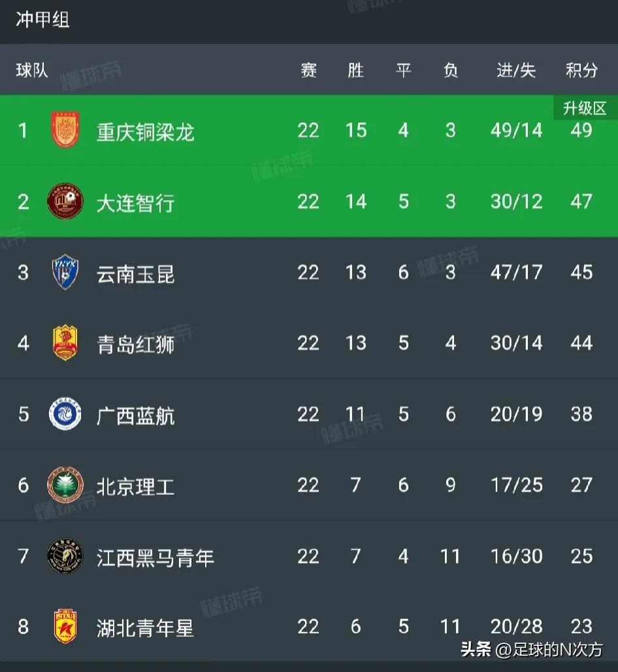Viewport: 618px width, 672px height.
Task: Open the 云南玉昆 shield logo
Action: [x=65, y=272]
